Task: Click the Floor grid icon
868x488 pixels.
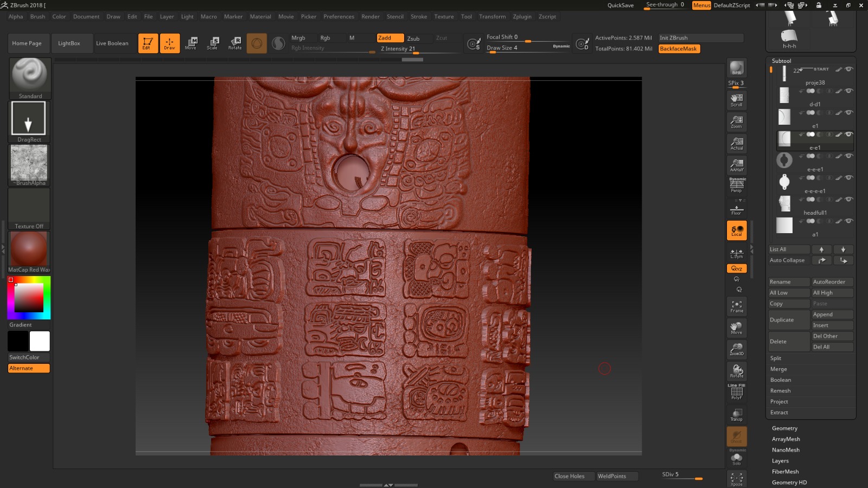Action: [736, 209]
